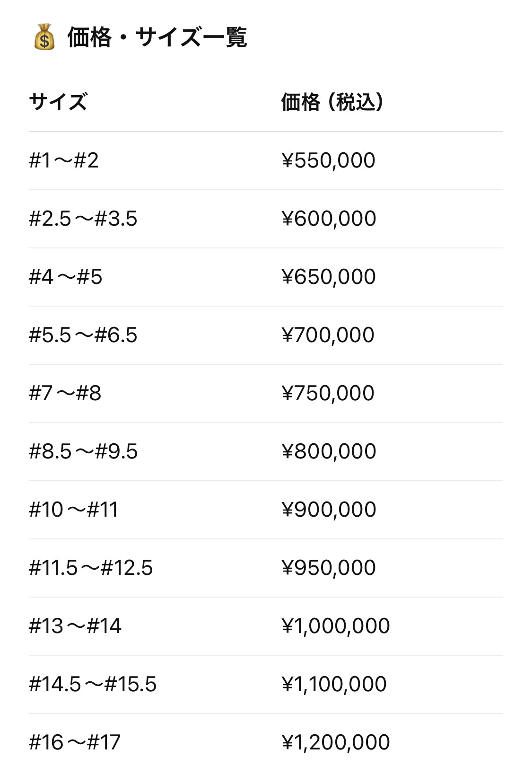This screenshot has width=532, height=775.
Task: Select the #1〜#2 size cell
Action: pyautogui.click(x=64, y=160)
